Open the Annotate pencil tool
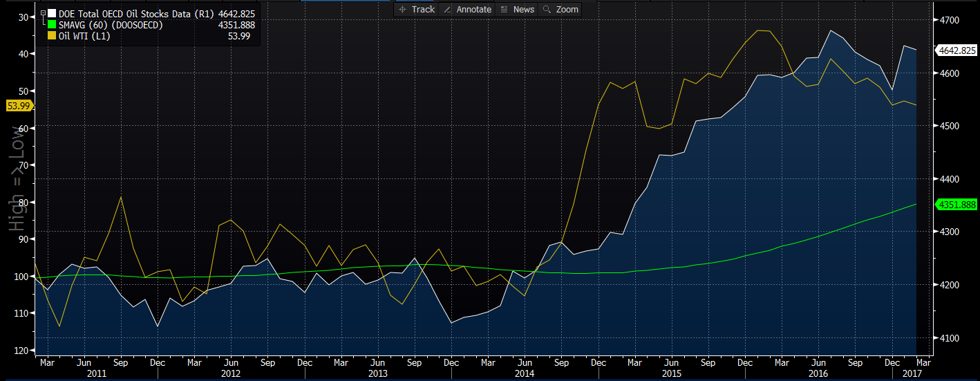The width and height of the screenshot is (980, 381). tap(467, 9)
